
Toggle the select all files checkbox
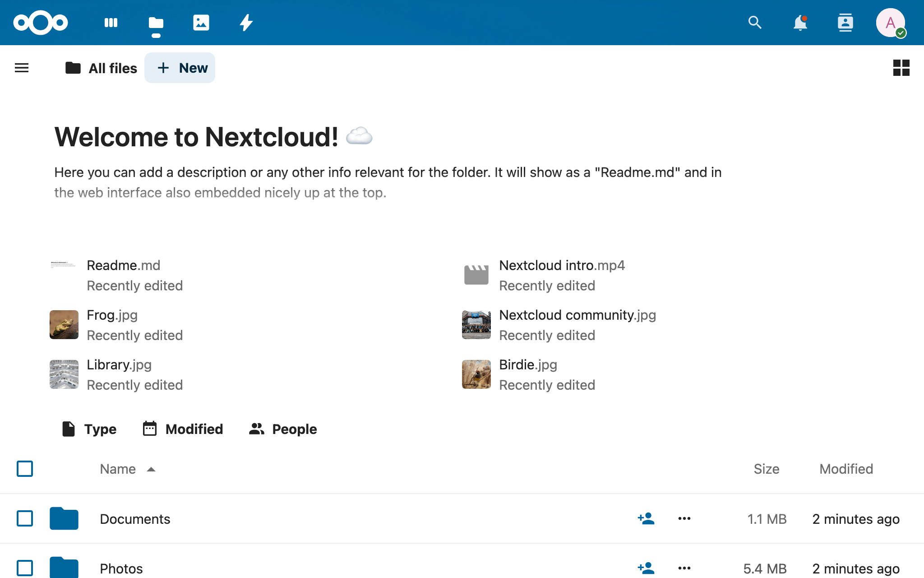tap(25, 469)
